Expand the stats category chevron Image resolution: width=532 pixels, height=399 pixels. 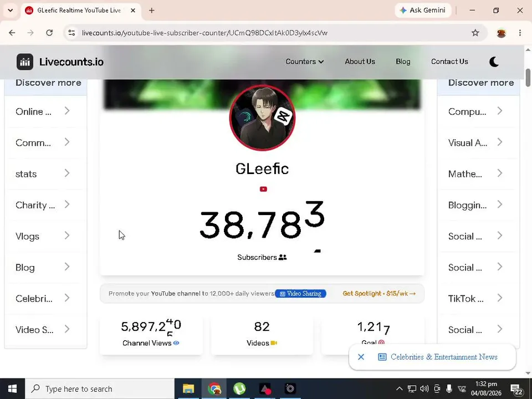tap(67, 173)
